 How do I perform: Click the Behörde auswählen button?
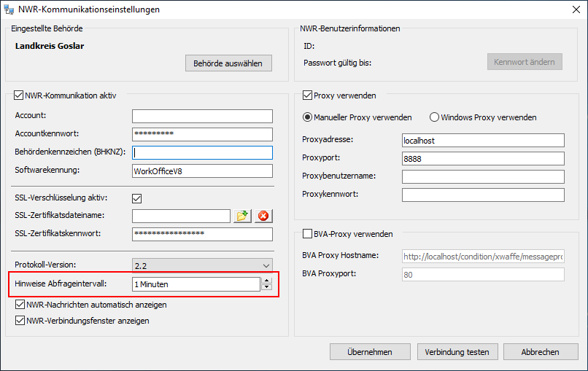tap(228, 63)
